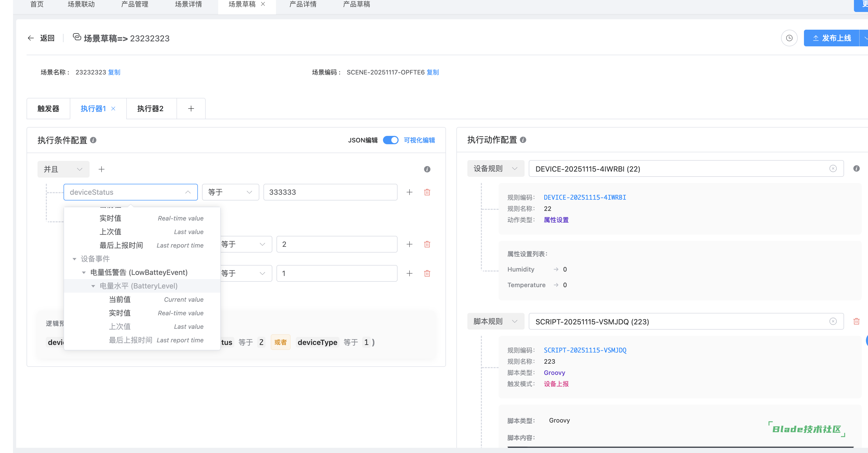The width and height of the screenshot is (868, 453).
Task: Toggle JSON编辑 / 可视化编辑 switch
Action: coord(391,140)
